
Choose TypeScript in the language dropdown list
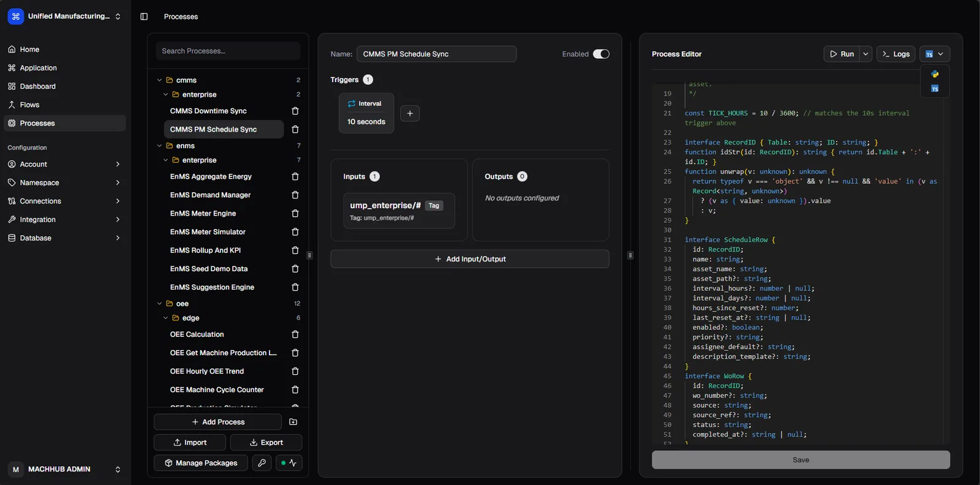click(x=935, y=89)
